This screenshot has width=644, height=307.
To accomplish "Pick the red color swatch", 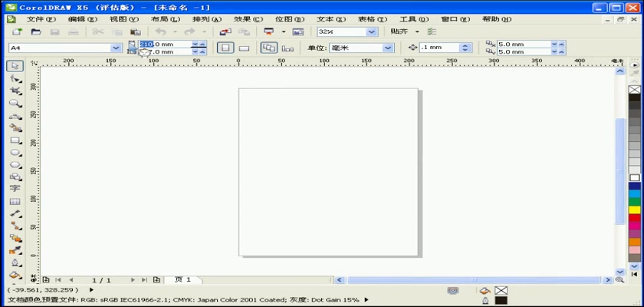I will pyautogui.click(x=635, y=218).
